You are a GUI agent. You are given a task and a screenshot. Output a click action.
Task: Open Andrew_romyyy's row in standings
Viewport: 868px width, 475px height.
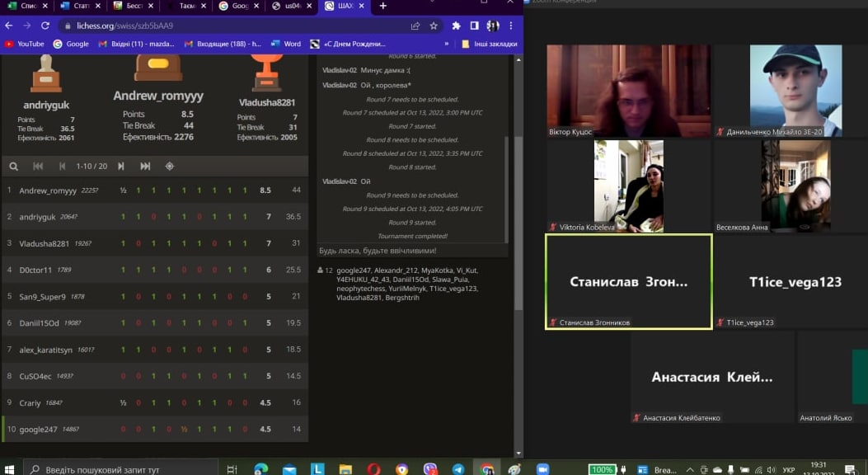pyautogui.click(x=155, y=190)
